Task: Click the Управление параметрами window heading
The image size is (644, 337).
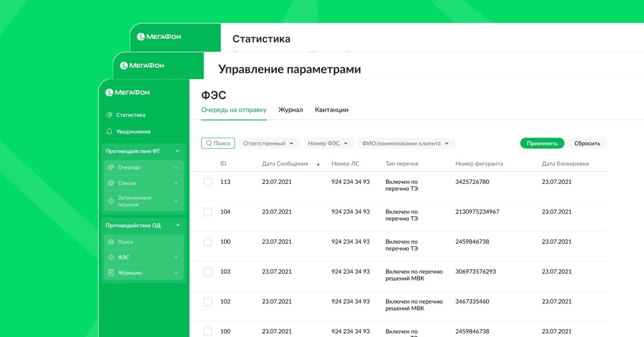Action: [290, 69]
